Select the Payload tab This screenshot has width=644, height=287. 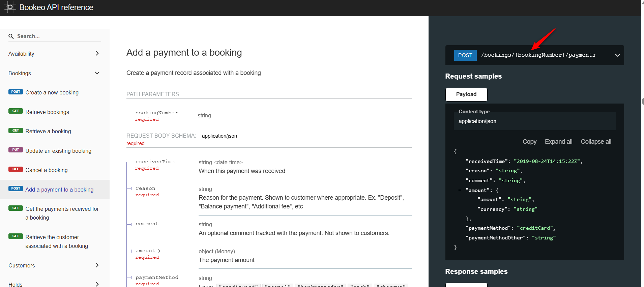coord(466,94)
